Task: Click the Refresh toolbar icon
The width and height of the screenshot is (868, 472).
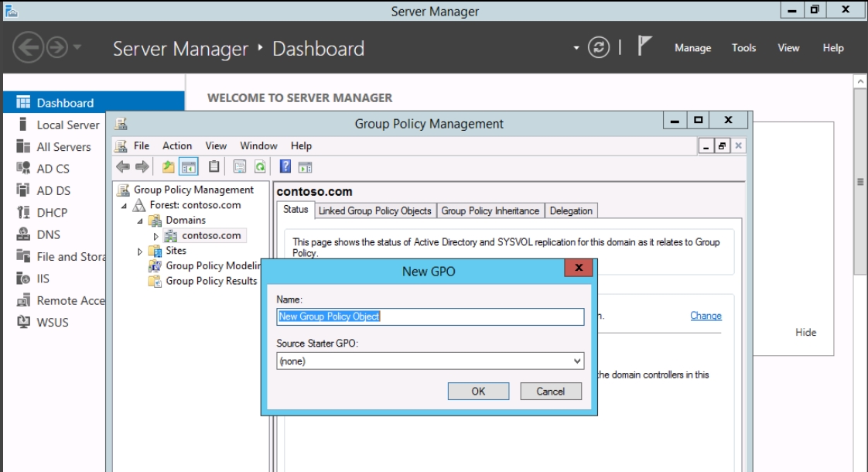Action: (x=261, y=166)
